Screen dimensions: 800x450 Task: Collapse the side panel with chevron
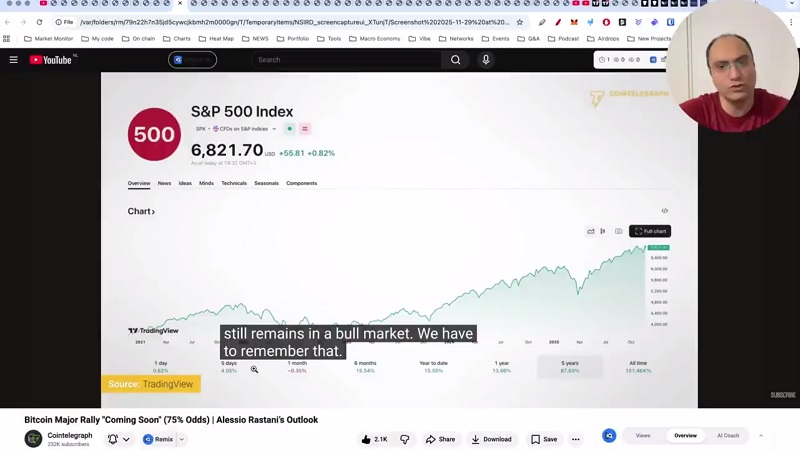[x=761, y=436]
